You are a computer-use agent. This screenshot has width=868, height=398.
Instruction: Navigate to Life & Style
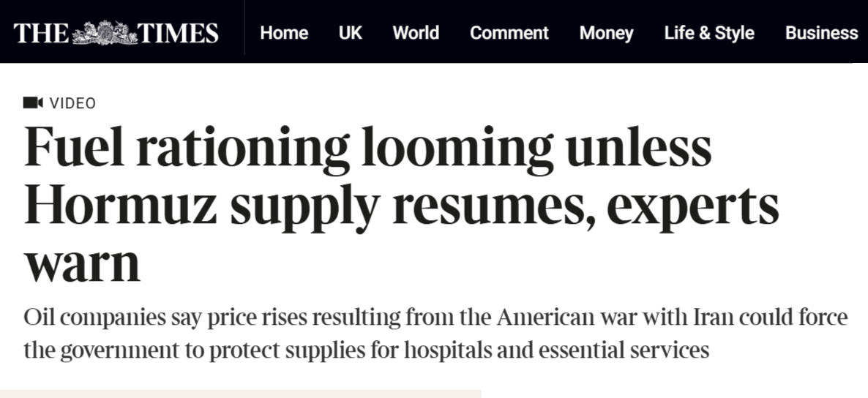(x=709, y=33)
